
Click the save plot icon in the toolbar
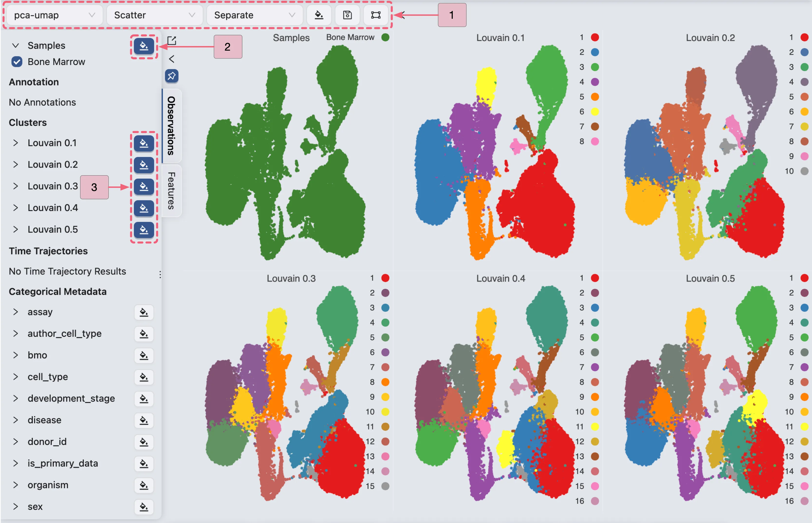pos(347,15)
